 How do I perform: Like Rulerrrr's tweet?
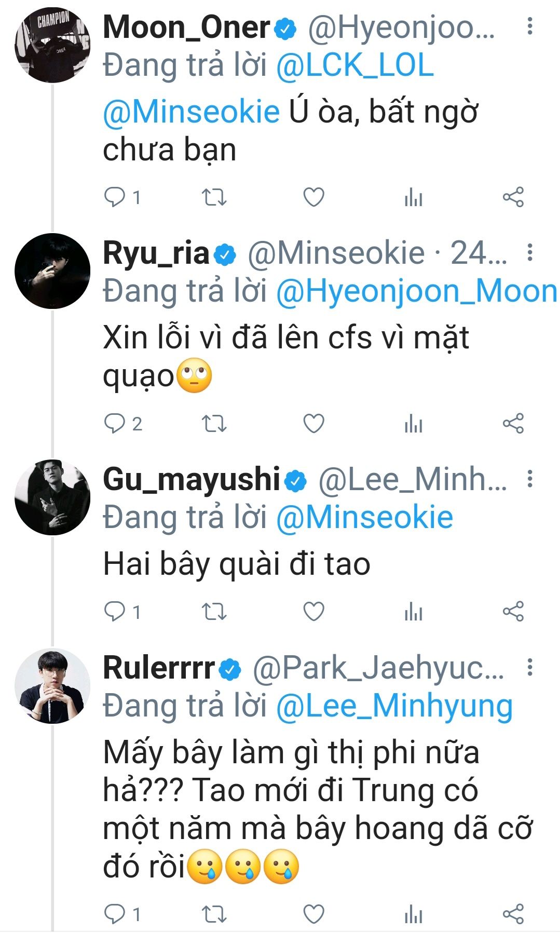pos(313,914)
